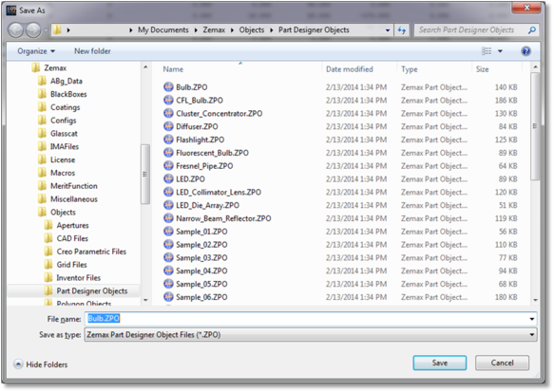Expand the recent pages dropdown near Forward
The height and width of the screenshot is (392, 554).
[x=46, y=30]
